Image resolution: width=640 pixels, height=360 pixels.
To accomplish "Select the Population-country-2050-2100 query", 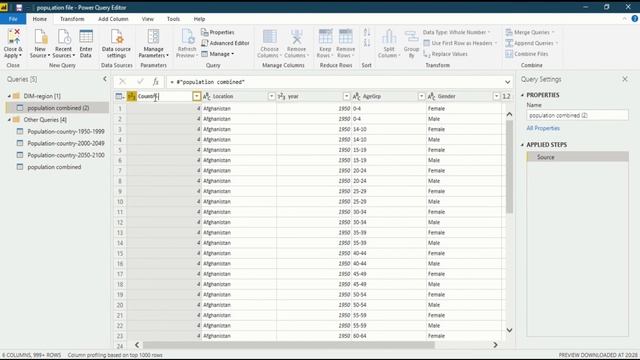I will pyautogui.click(x=66, y=155).
